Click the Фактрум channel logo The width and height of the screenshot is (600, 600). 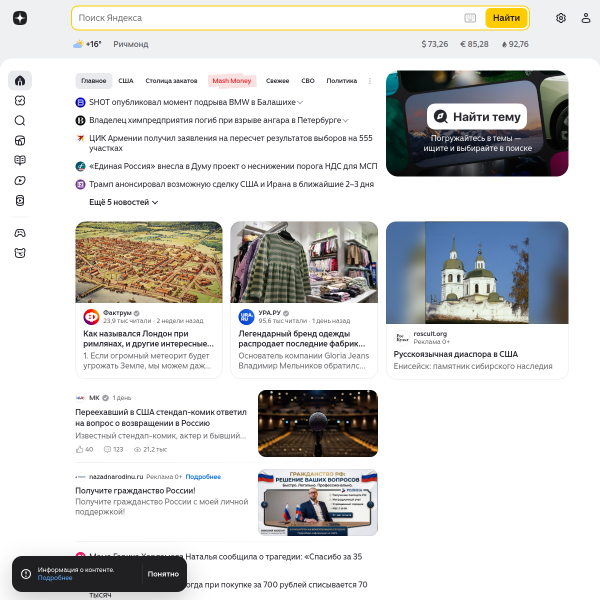click(x=91, y=317)
